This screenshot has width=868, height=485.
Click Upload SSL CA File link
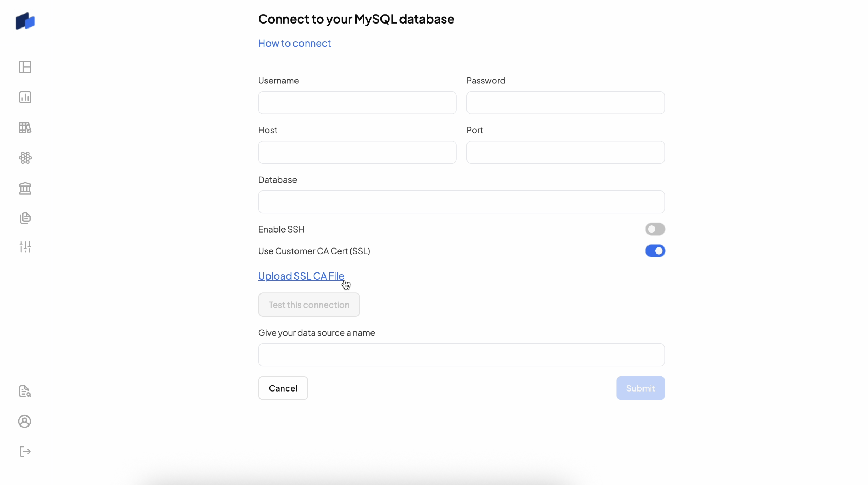pos(301,276)
